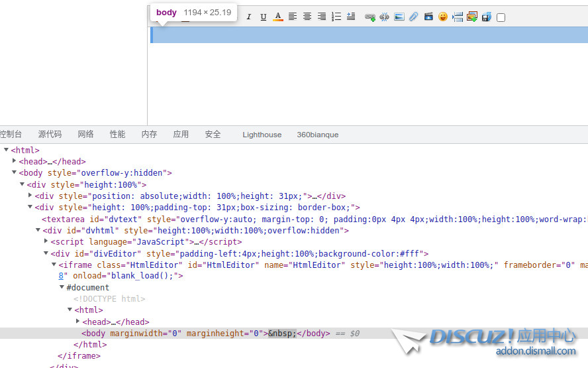The image size is (588, 368).
Task: Switch to the 网络 tab
Action: tap(85, 135)
